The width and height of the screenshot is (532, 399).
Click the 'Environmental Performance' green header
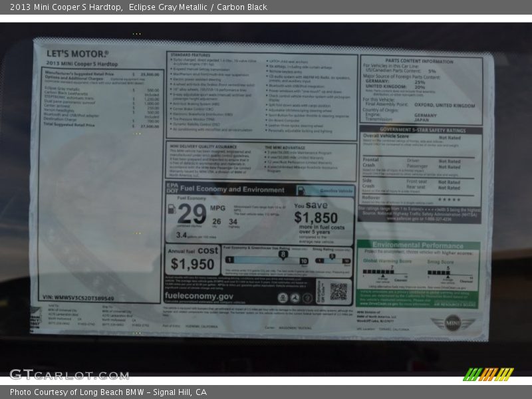point(418,245)
